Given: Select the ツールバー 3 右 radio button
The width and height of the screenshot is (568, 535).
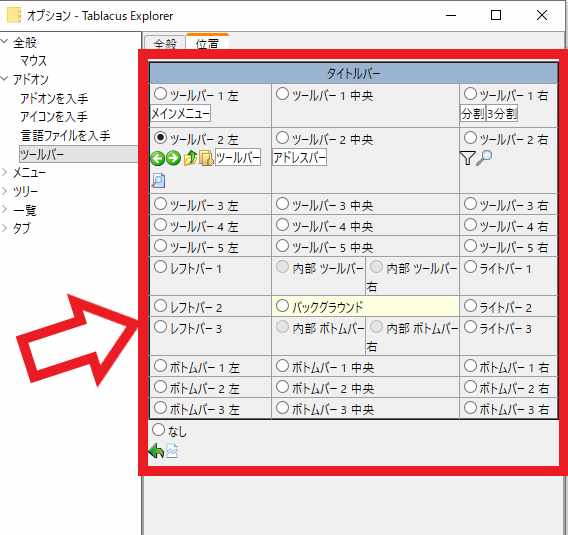Looking at the screenshot, I should 470,204.
